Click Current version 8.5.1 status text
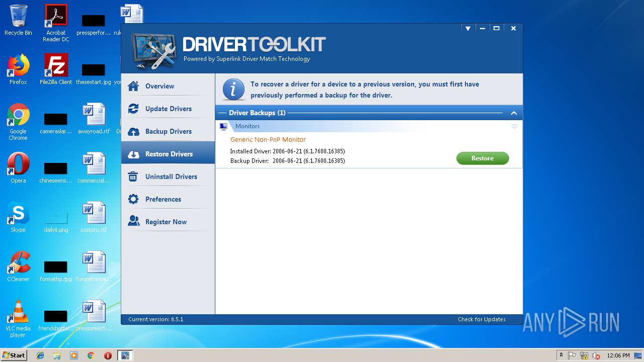Image resolution: width=644 pixels, height=362 pixels. pos(155,319)
